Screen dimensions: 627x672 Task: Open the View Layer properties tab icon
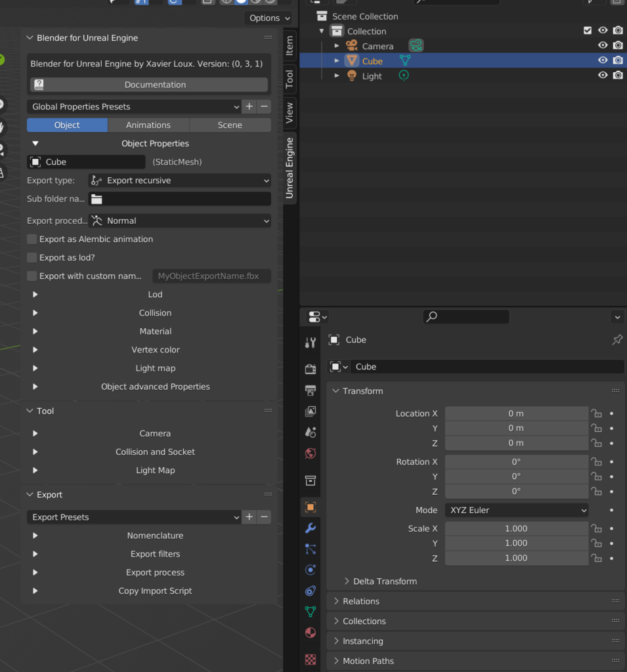coord(311,411)
